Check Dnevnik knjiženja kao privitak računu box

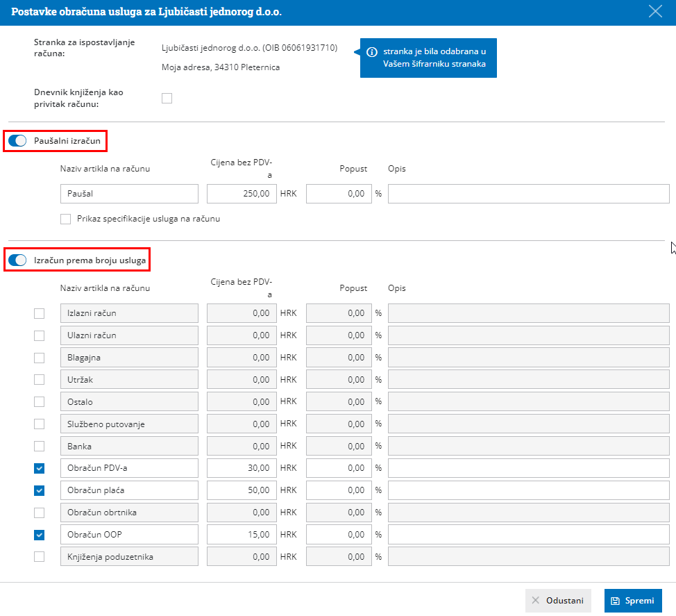click(167, 98)
